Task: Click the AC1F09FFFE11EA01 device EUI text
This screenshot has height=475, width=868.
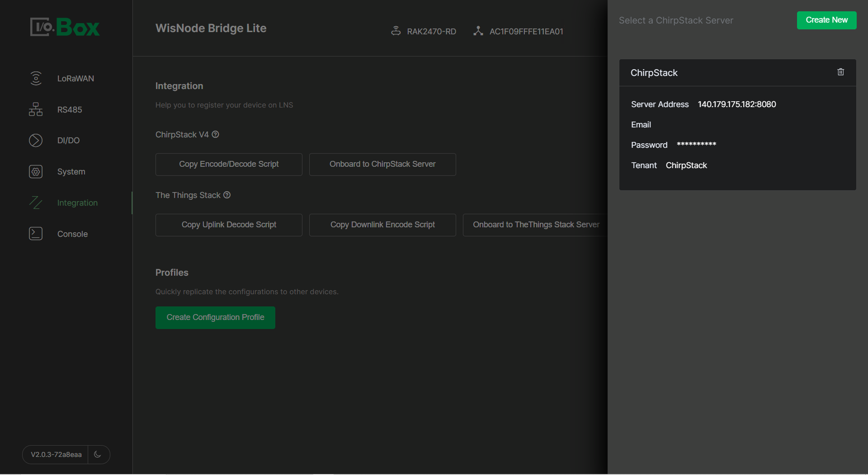Action: 526,32
